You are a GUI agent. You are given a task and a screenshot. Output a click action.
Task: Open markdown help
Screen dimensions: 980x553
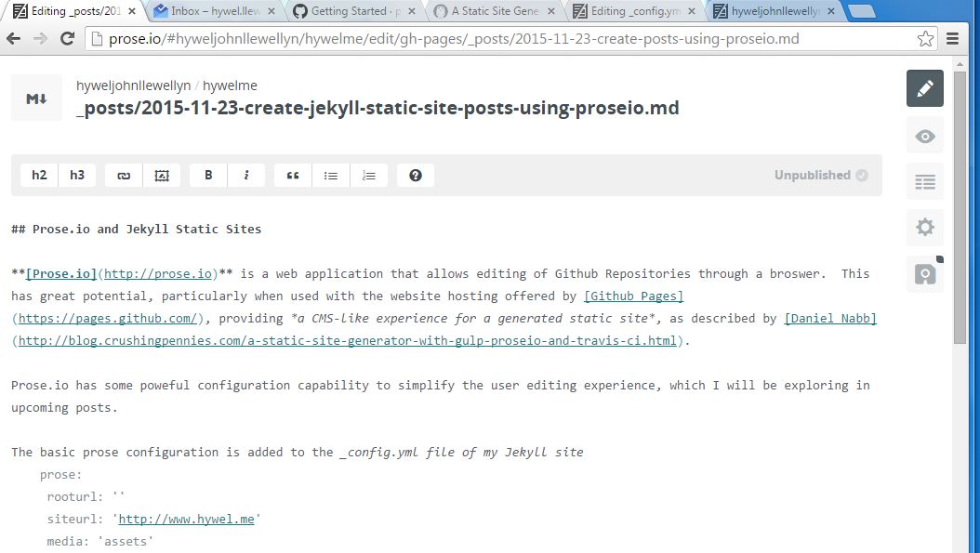[x=416, y=176]
